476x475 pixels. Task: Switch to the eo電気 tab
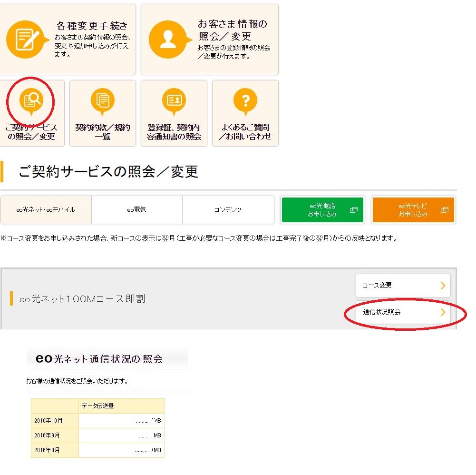136,210
